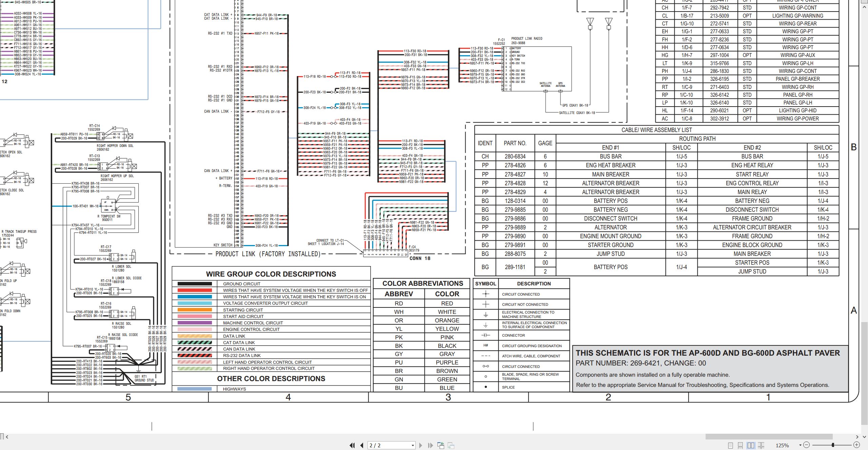
Task: Click the vertical scrollbar thumb
Action: pos(864,373)
